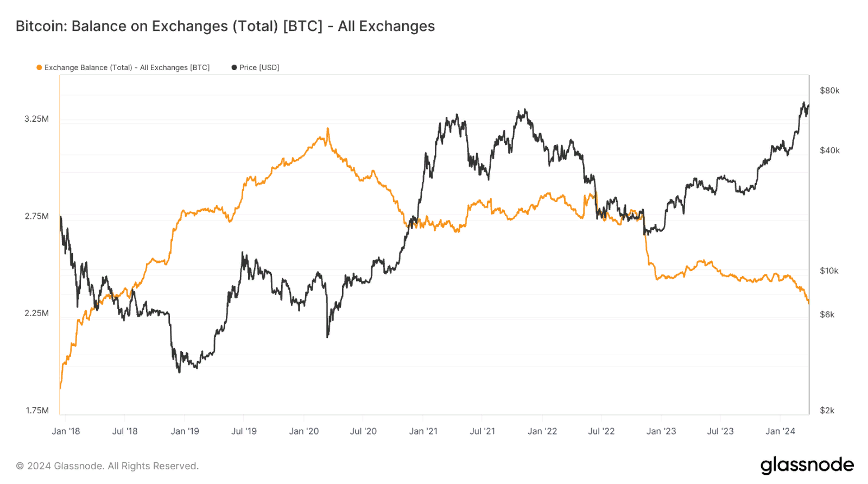
Task: Click the $40k price axis label
Action: pos(829,150)
